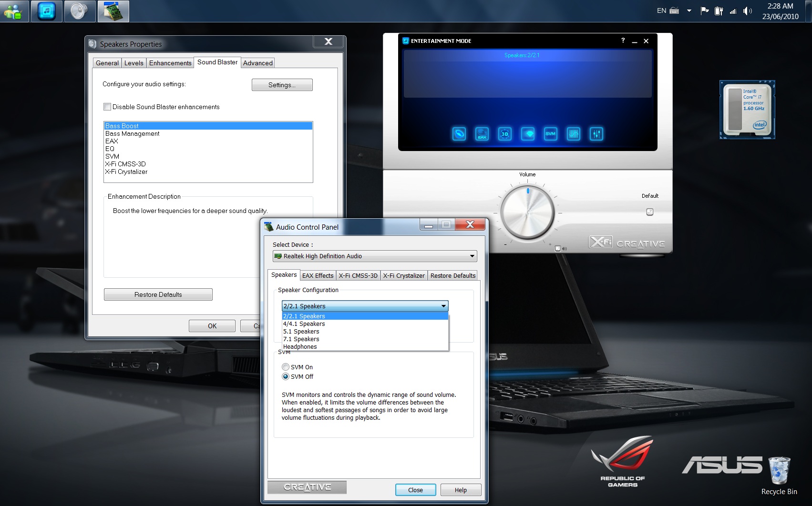
Task: Toggle the Default checkbox in Entertainment Mode
Action: pyautogui.click(x=649, y=212)
